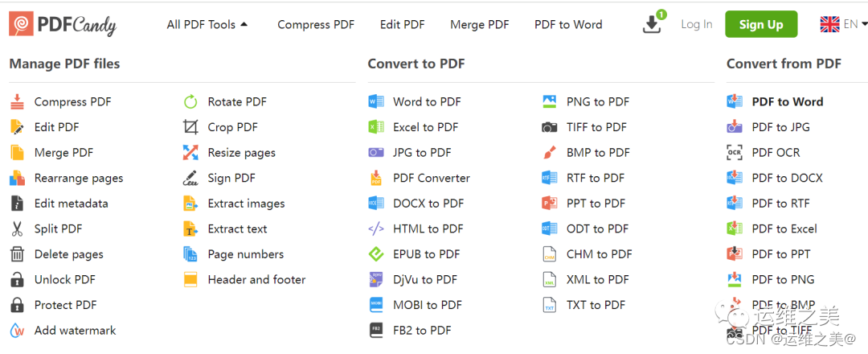868x354 pixels.
Task: Open the PDF to JPG link
Action: tap(780, 127)
